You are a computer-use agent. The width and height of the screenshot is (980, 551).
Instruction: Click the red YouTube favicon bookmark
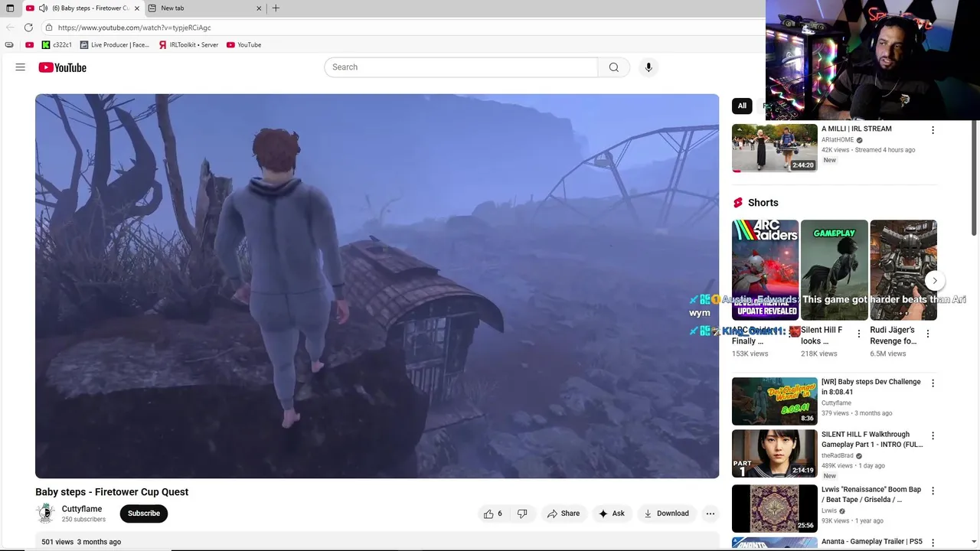[x=29, y=45]
